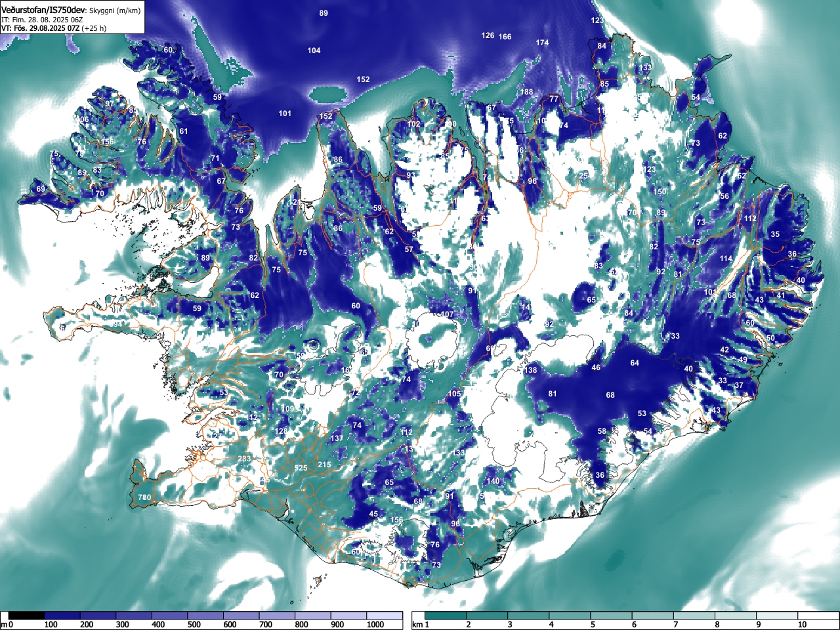840x630 pixels.
Task: Click the 45 visibility value on map
Action: (373, 514)
